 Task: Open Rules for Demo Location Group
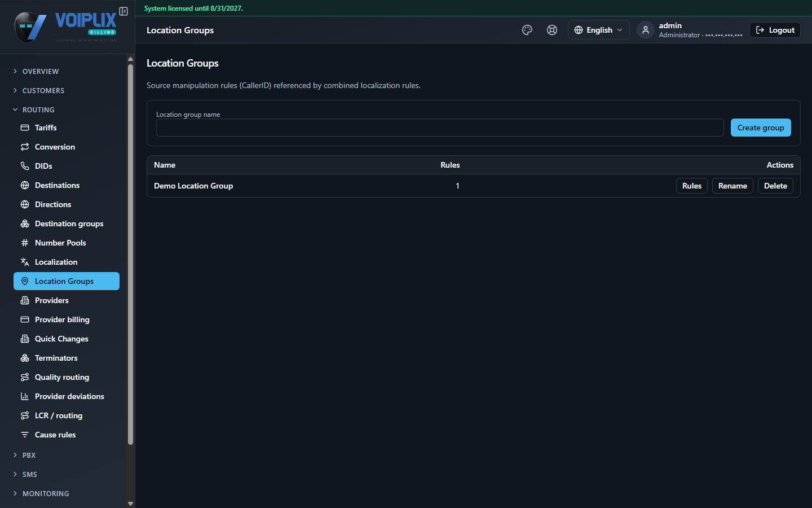692,186
